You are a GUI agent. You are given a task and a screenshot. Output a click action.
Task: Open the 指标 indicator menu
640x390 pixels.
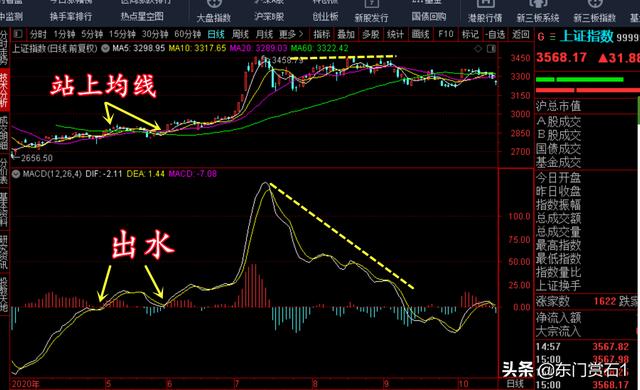pyautogui.click(x=322, y=34)
